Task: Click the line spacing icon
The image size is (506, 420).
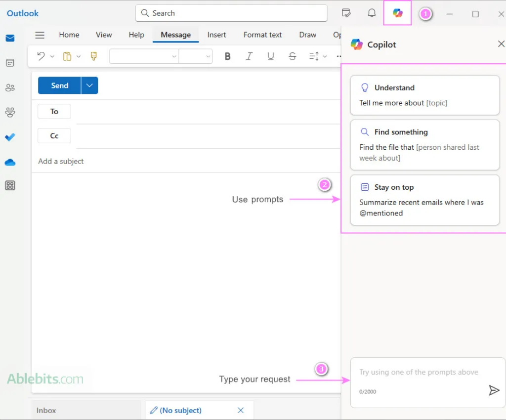Action: pyautogui.click(x=314, y=56)
